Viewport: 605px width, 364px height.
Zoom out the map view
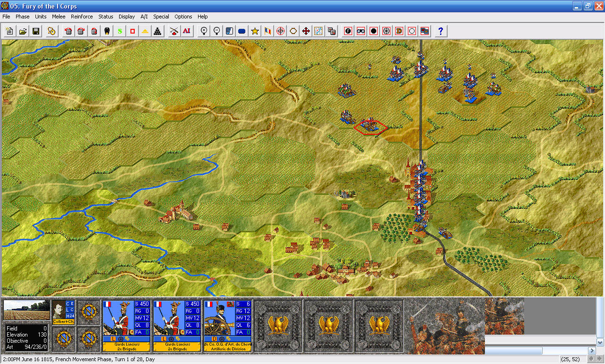click(217, 31)
